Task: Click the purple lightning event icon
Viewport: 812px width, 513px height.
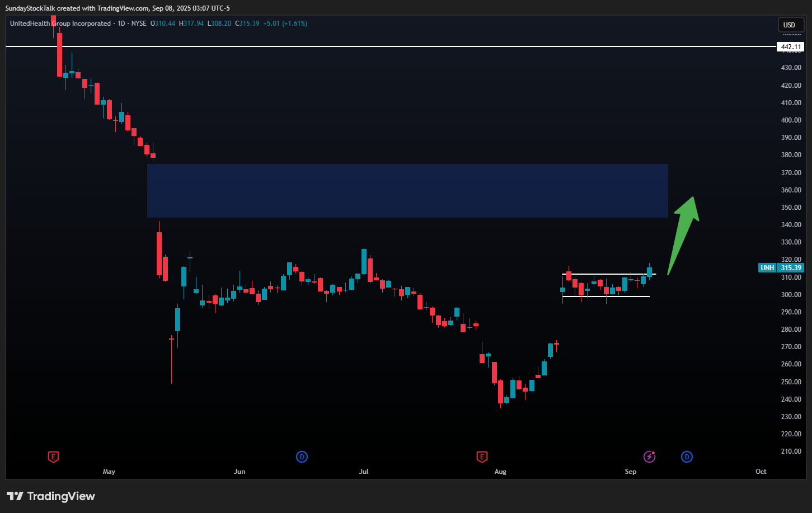Action: pyautogui.click(x=649, y=457)
